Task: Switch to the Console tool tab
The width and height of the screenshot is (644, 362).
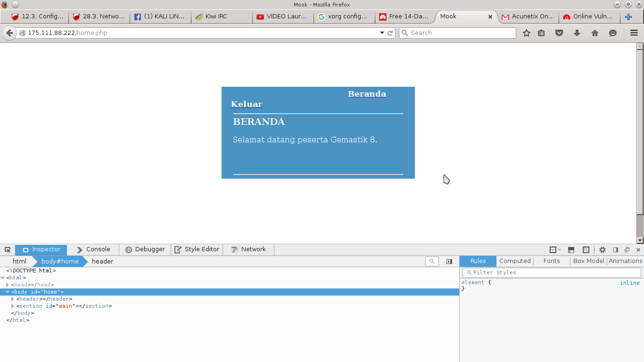Action: [x=93, y=249]
